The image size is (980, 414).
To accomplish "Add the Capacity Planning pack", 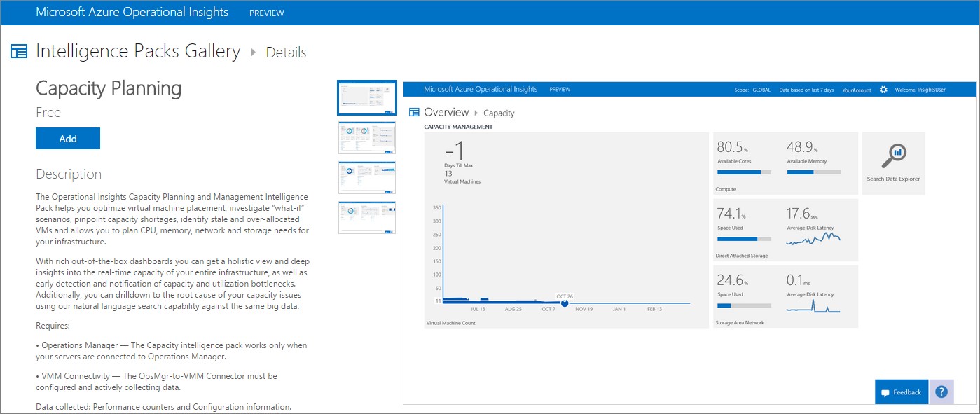I will pos(68,139).
